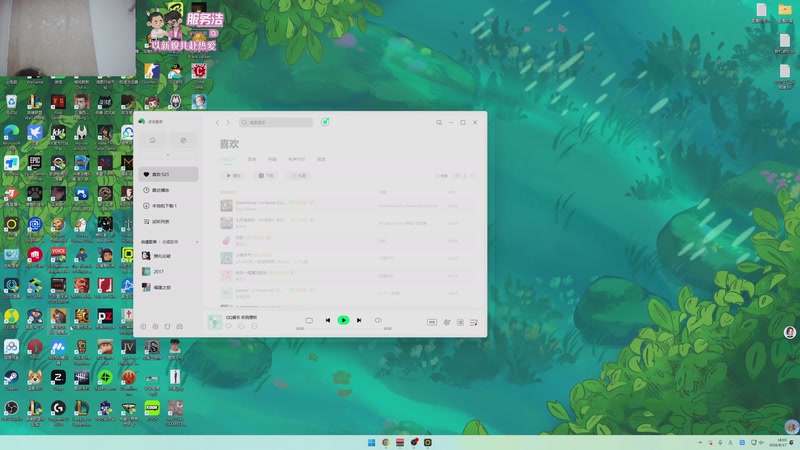Open Epic Games Launcher desktop icon
Screen dimensions: 800x450
(35, 166)
